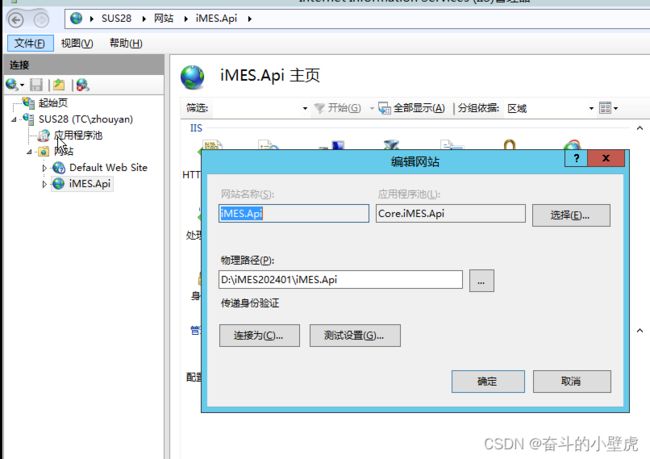
Task: Open the 文件(F) menu
Action: pyautogui.click(x=30, y=43)
